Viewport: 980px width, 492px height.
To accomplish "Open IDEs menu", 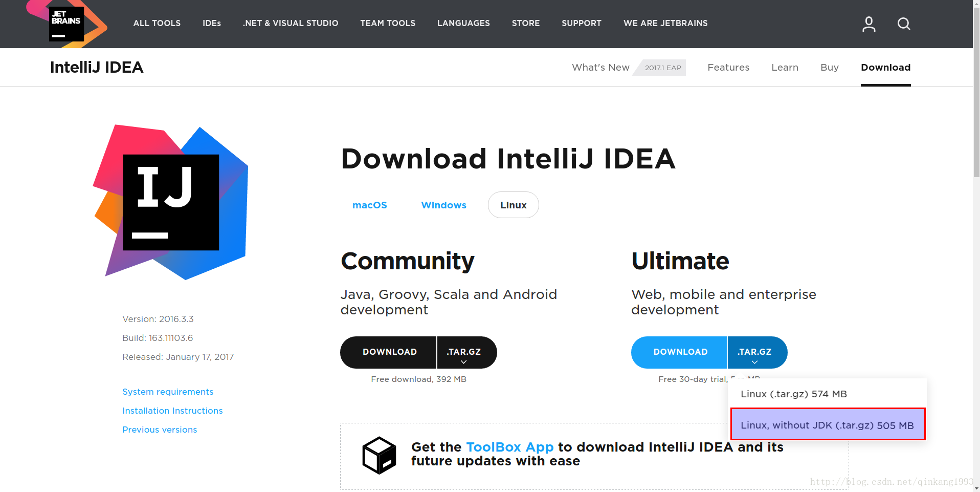I will coord(212,23).
